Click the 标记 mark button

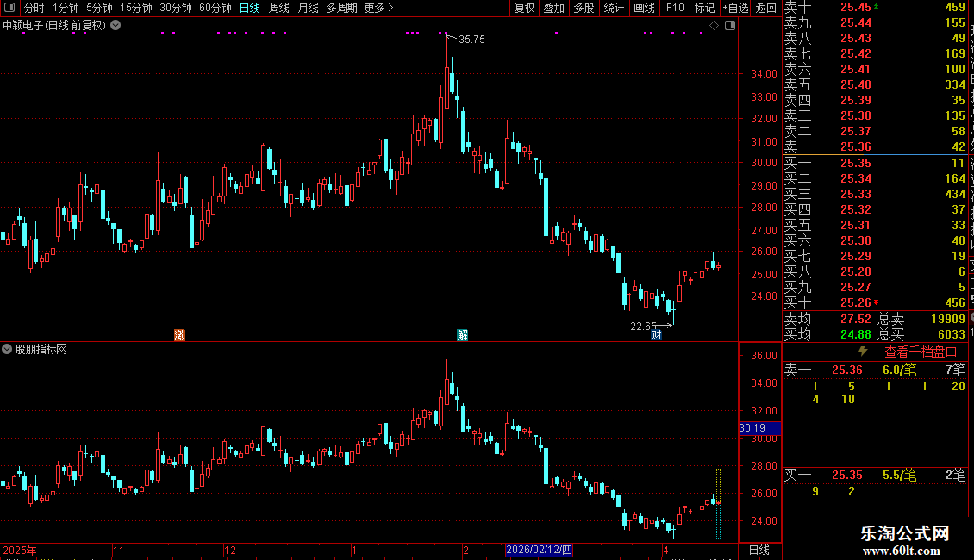(704, 8)
